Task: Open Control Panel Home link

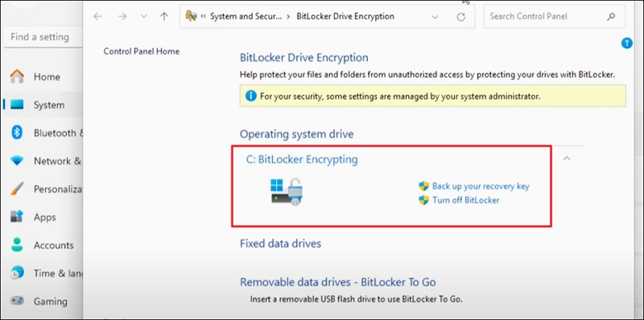Action: tap(142, 51)
